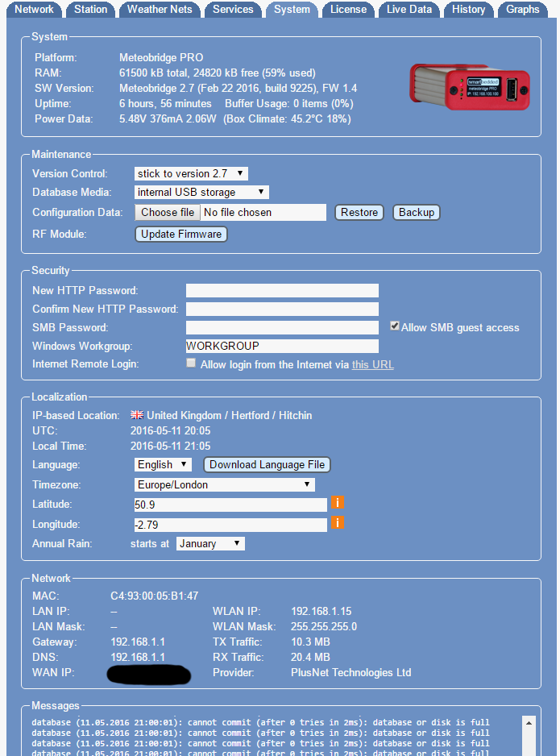Screen dimensions: 560x756
Task: Open the Timezone dropdown showing Europe/London
Action: pyautogui.click(x=225, y=485)
